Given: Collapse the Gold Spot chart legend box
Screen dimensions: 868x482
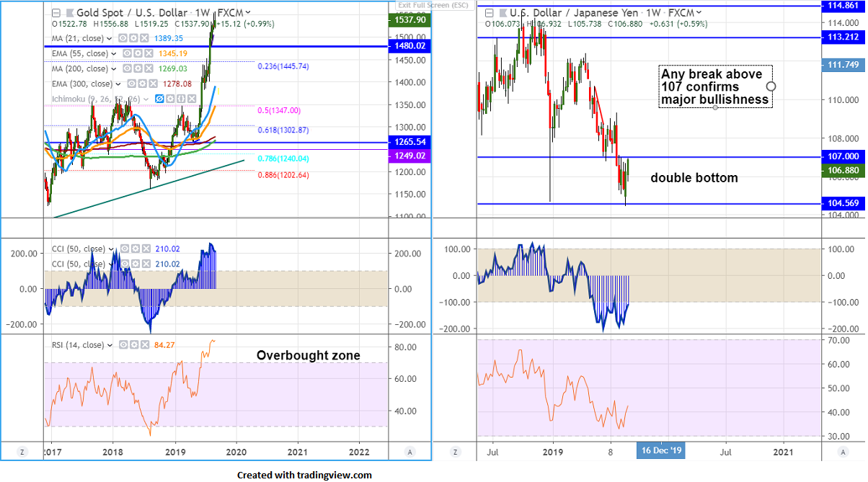Looking at the screenshot, I should [x=56, y=13].
